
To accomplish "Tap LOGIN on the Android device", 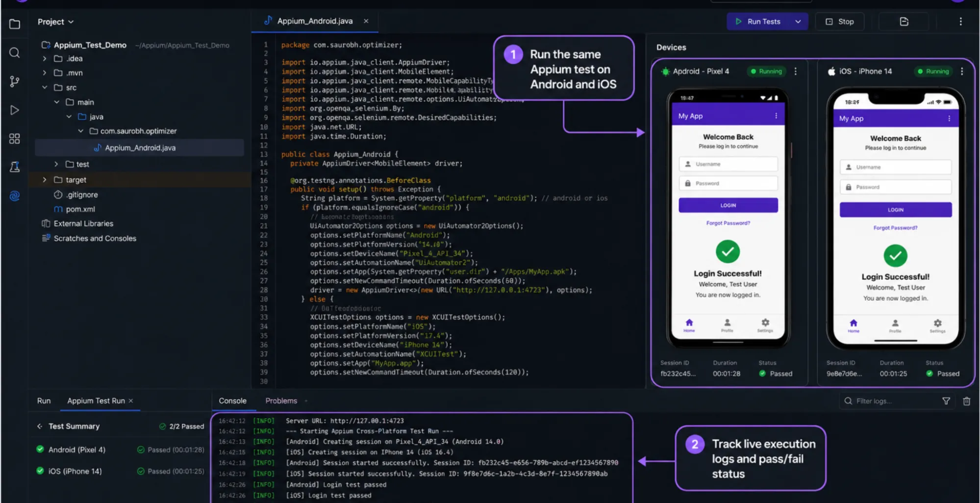I will pos(728,205).
